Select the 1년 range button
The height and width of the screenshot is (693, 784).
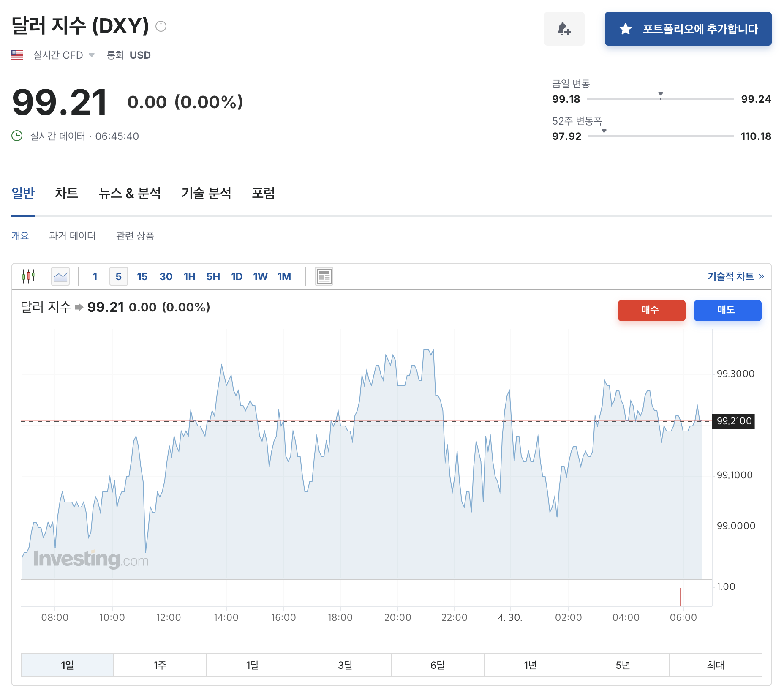click(531, 665)
